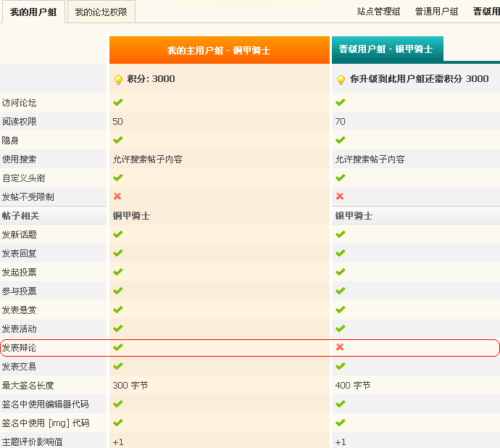Select the orange 我的主用户组 - 铜甲骑士 header
This screenshot has height=448, width=500.
coord(219,51)
